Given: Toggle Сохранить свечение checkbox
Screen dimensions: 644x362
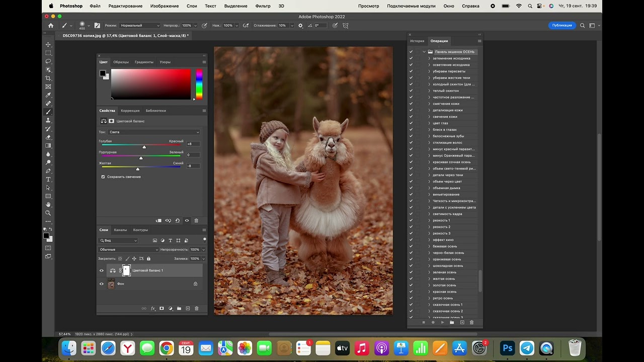Looking at the screenshot, I should pos(103,177).
